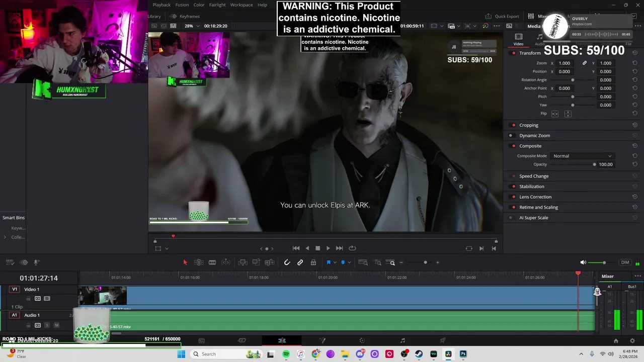Open the Keyframes panel
The width and height of the screenshot is (644, 362).
click(x=185, y=16)
